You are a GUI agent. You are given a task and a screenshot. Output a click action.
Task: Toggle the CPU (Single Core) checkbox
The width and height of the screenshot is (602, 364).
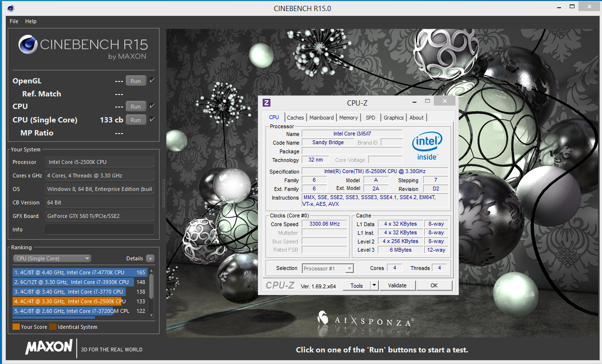pos(152,120)
